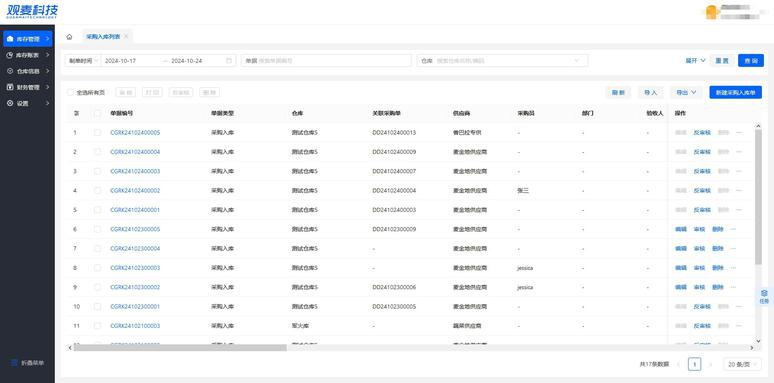This screenshot has width=774, height=383.
Task: Click the 设置 gear icon in sidebar
Action: point(10,104)
